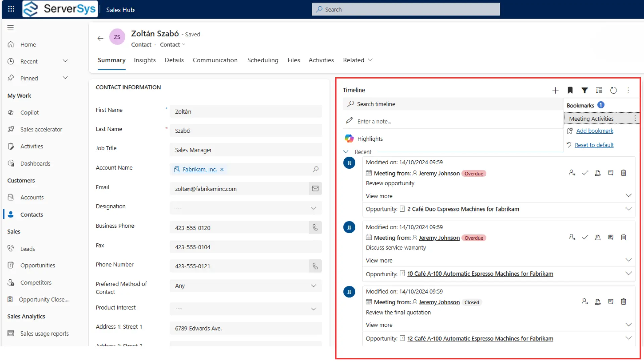Open timeline bookmarks icon
Image resolution: width=644 pixels, height=362 pixels.
570,90
